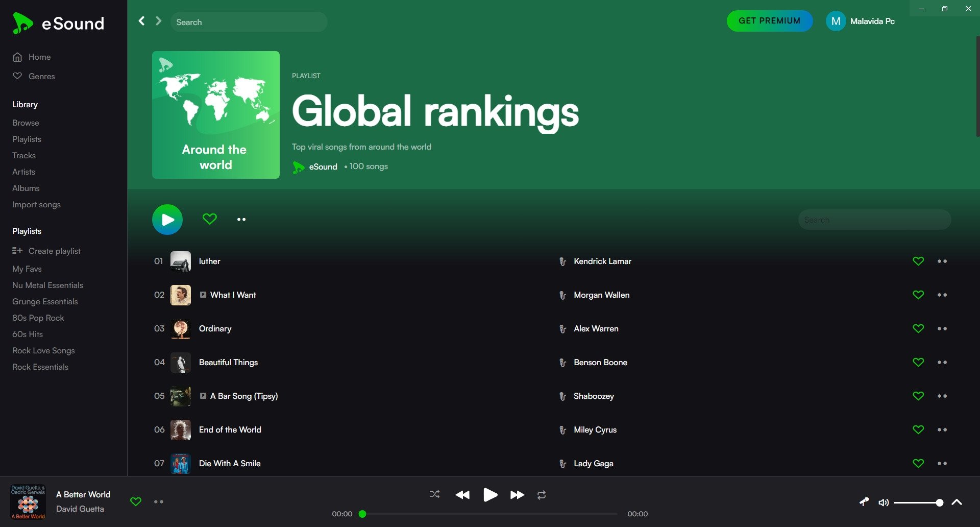The width and height of the screenshot is (980, 527).
Task: Open Import songs
Action: click(x=36, y=204)
